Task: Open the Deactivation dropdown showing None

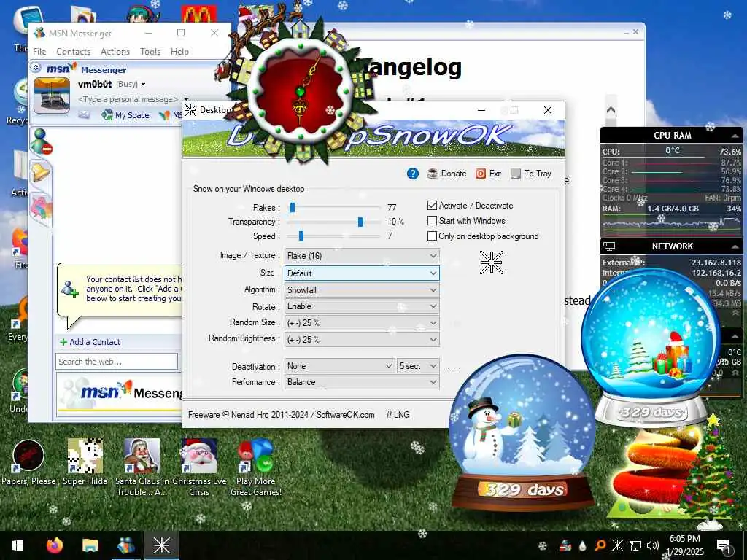Action: tap(340, 366)
